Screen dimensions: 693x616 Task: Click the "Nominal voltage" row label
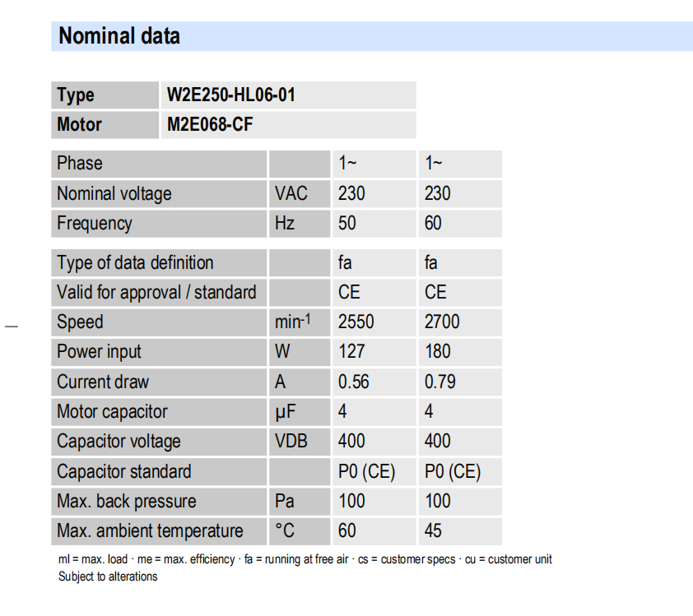click(114, 194)
